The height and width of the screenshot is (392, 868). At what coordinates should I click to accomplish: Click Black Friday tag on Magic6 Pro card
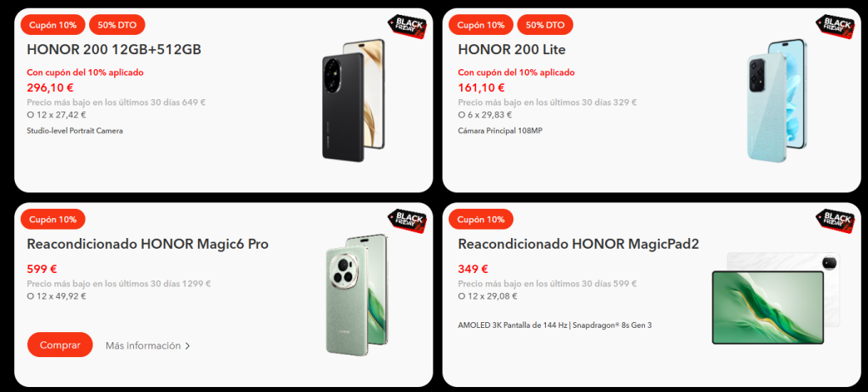(407, 221)
